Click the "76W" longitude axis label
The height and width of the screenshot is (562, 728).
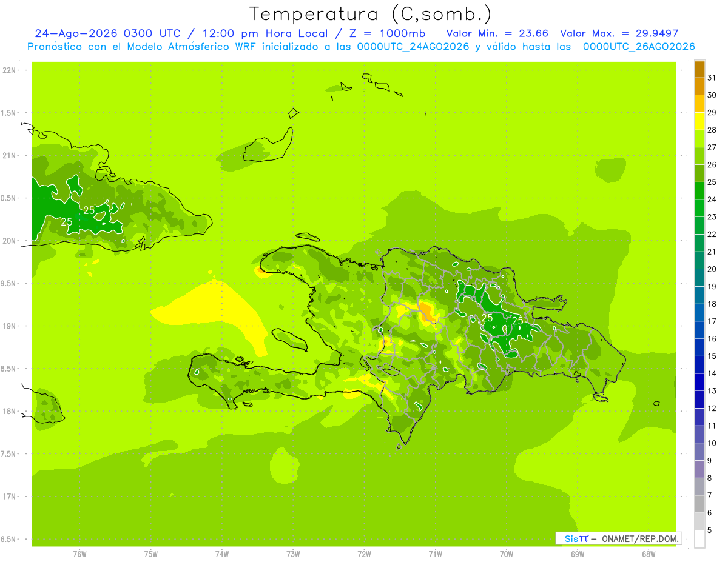tap(79, 554)
